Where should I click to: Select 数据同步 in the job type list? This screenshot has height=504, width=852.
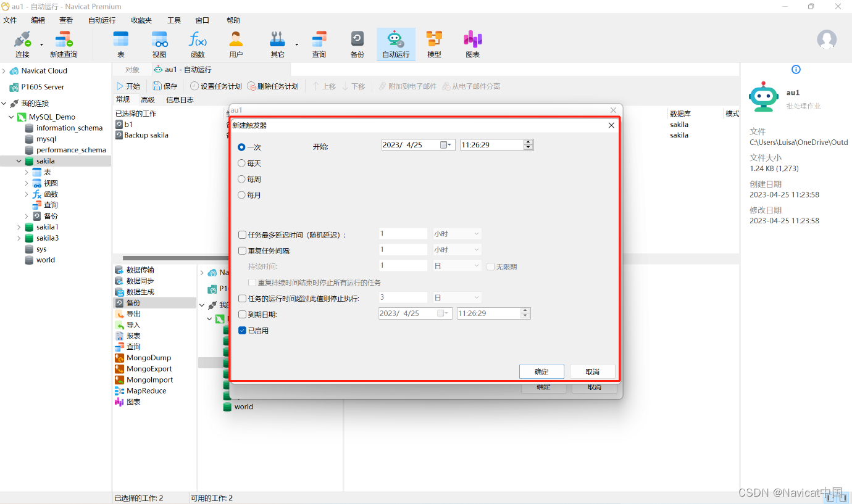tap(140, 281)
